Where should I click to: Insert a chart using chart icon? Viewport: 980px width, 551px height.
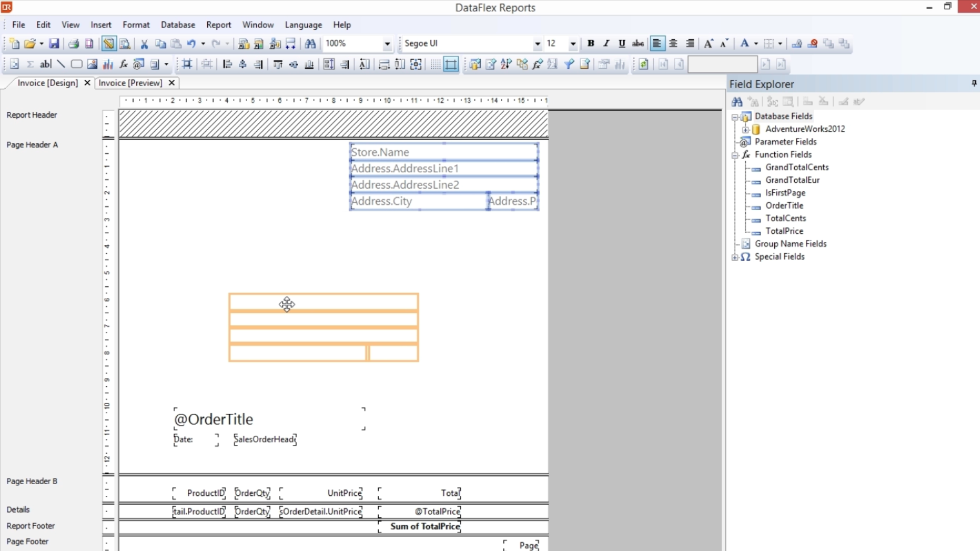108,64
